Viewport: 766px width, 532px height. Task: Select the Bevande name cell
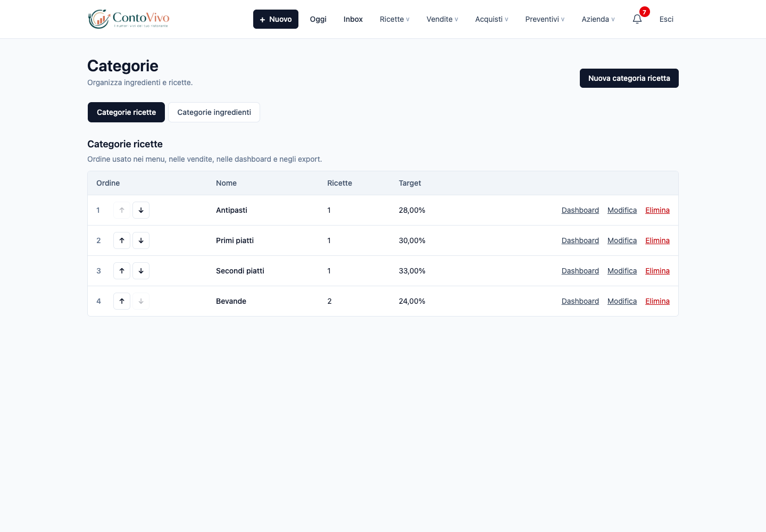tap(231, 301)
